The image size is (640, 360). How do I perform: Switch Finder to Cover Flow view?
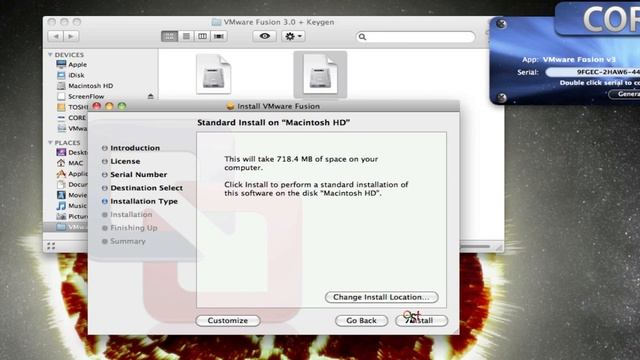(x=219, y=36)
